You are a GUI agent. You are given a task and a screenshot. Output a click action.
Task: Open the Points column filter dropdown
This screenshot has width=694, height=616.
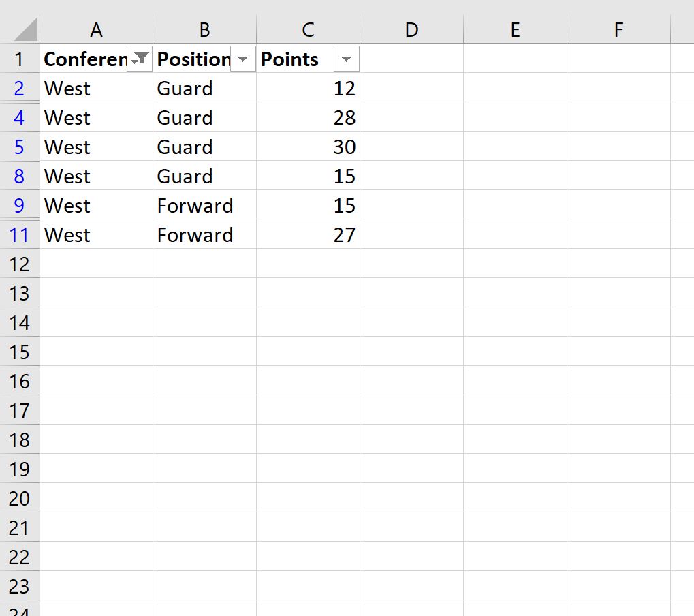click(347, 60)
